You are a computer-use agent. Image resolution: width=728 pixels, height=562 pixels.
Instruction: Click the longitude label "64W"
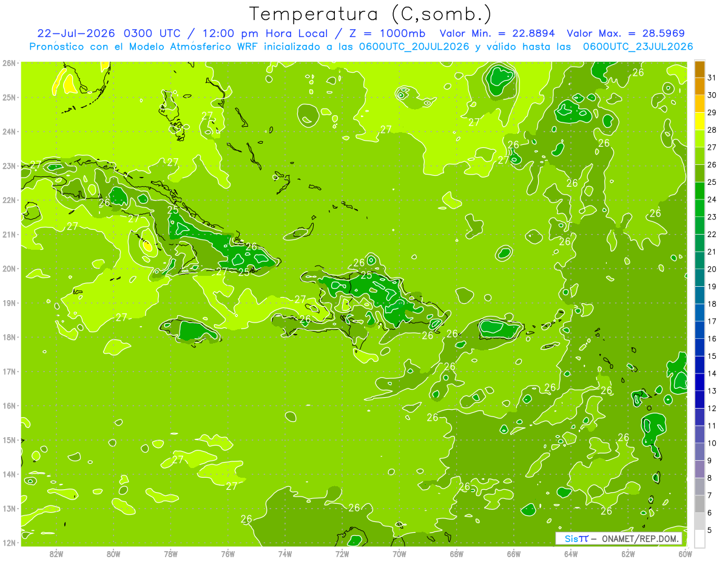pos(571,554)
